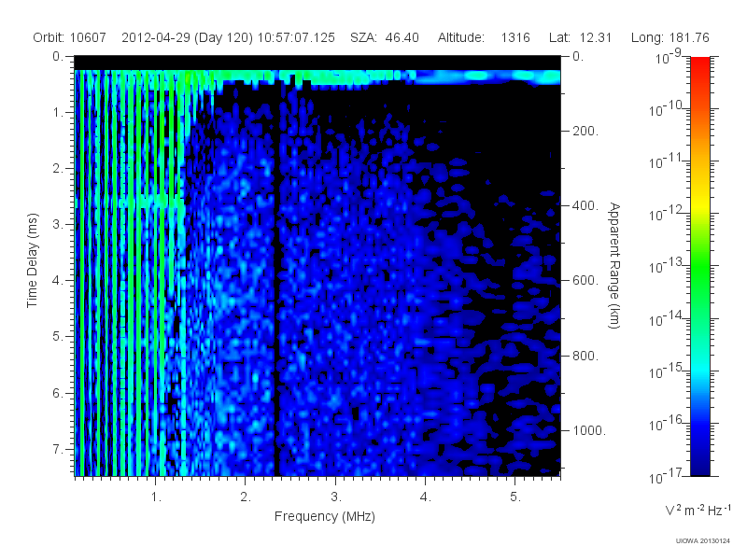Click the '5.' time delay tick label
Viewport: 747px width, 560px height.
click(x=58, y=337)
